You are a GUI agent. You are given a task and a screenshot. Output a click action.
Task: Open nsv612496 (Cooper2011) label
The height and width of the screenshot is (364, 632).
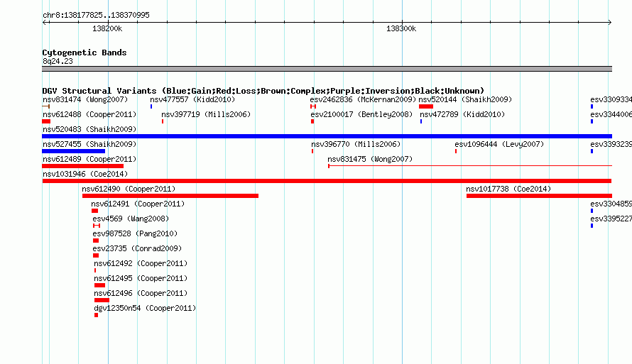click(141, 293)
